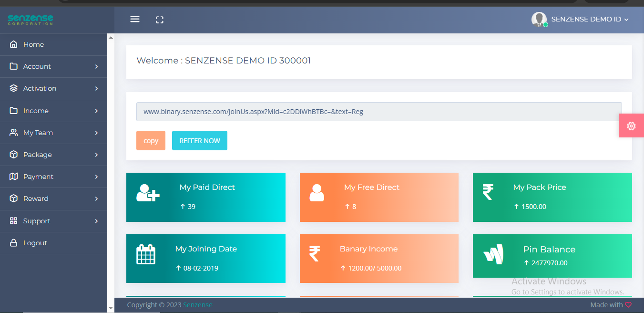Follow the Senzense footer link
644x313 pixels.
point(198,305)
